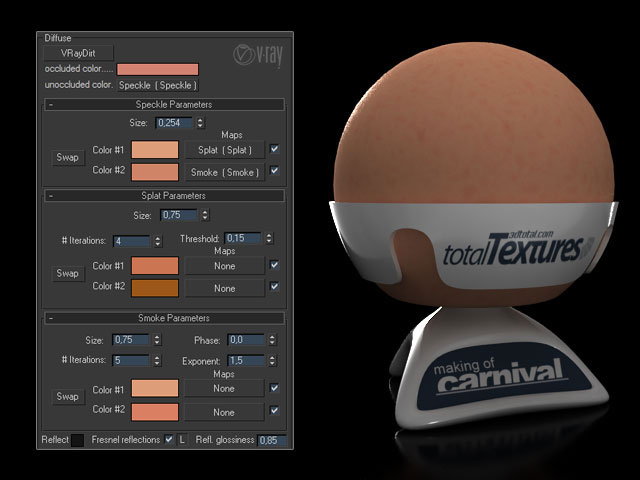This screenshot has width=640, height=480.
Task: Click the VRayDirt map button
Action: click(x=78, y=53)
